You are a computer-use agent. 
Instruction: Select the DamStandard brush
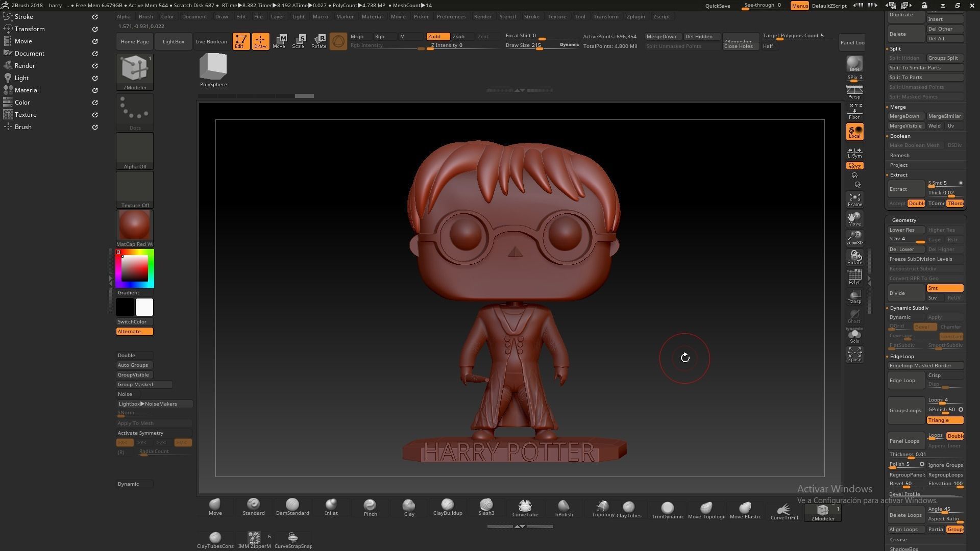[292, 507]
